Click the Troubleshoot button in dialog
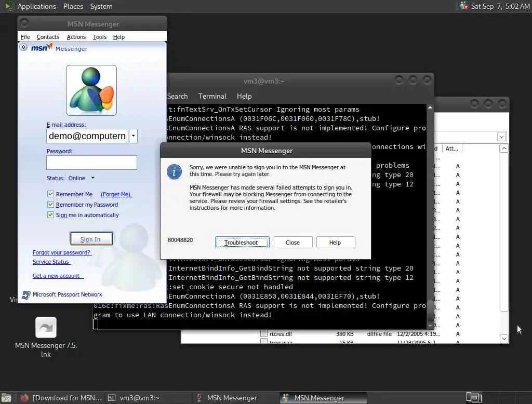This screenshot has height=404, width=532. [242, 242]
